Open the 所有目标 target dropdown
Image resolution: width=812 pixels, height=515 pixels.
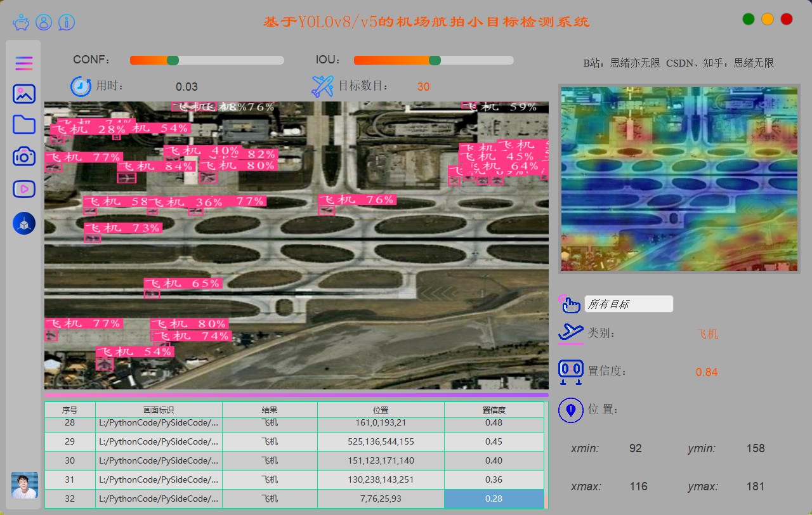pyautogui.click(x=628, y=304)
